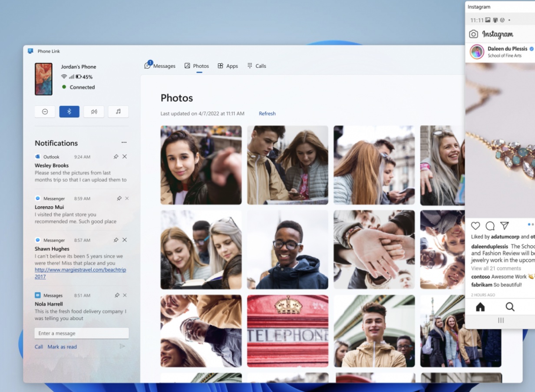The width and height of the screenshot is (535, 392).
Task: Click Instagram home icon
Action: [480, 307]
